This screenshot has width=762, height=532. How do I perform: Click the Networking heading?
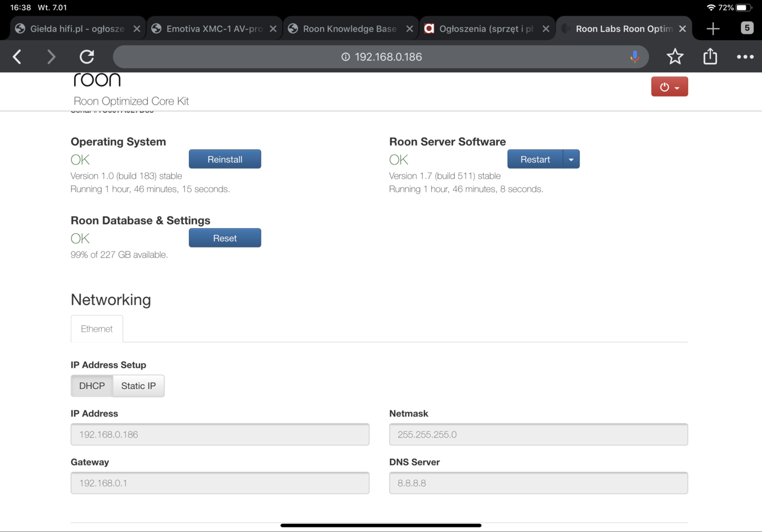click(x=111, y=299)
